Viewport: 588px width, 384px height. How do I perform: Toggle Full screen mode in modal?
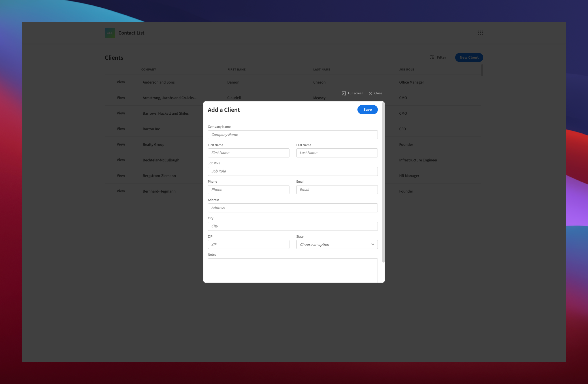point(352,93)
